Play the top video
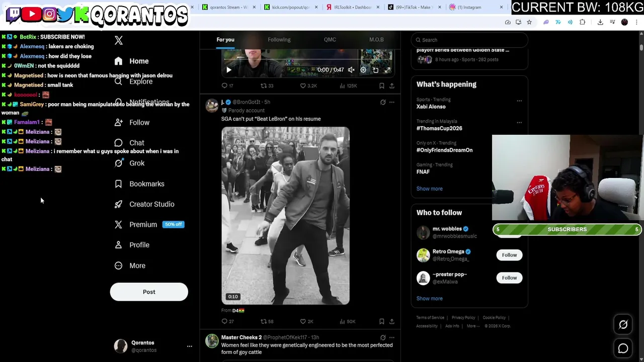 pyautogui.click(x=228, y=70)
